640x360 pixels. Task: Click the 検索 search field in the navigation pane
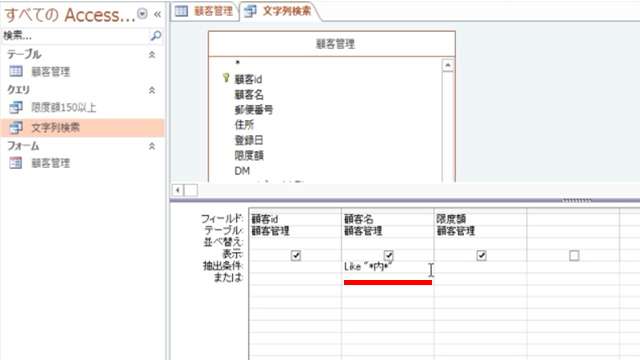pyautogui.click(x=76, y=36)
